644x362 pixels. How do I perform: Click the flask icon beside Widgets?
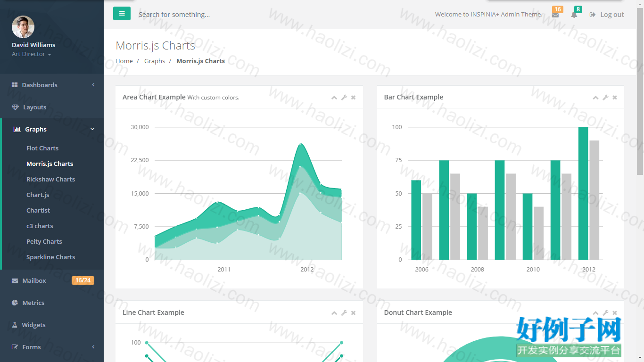(15, 325)
